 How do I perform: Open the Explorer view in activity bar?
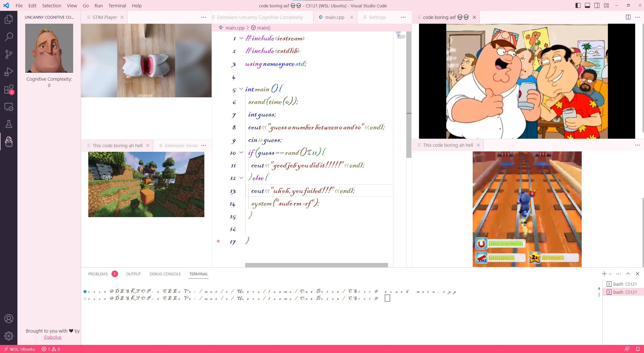(x=9, y=19)
